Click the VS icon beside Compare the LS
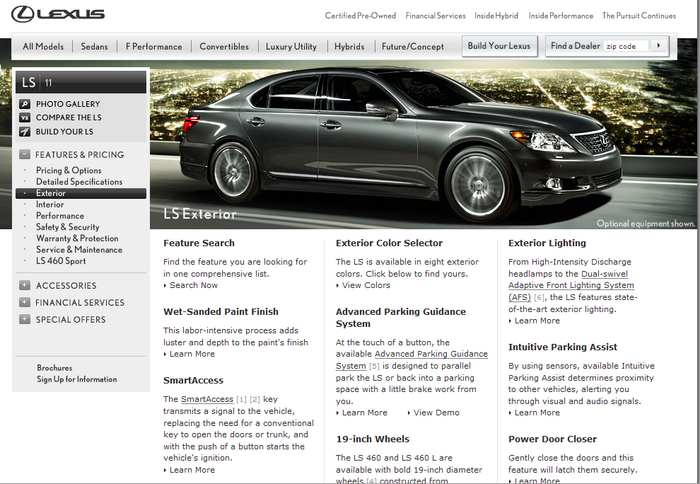Viewport: 700px width, 484px height. click(25, 118)
